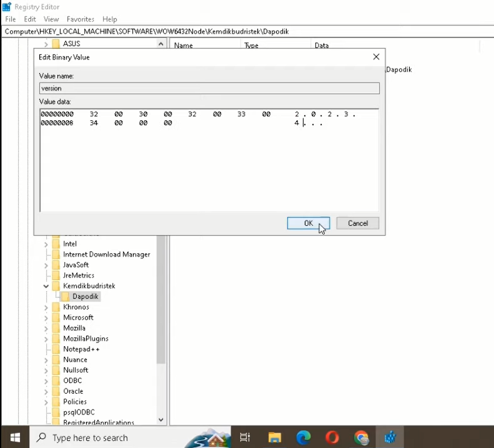
Task: Click the Dapodik data text in right pane
Action: [x=399, y=70]
